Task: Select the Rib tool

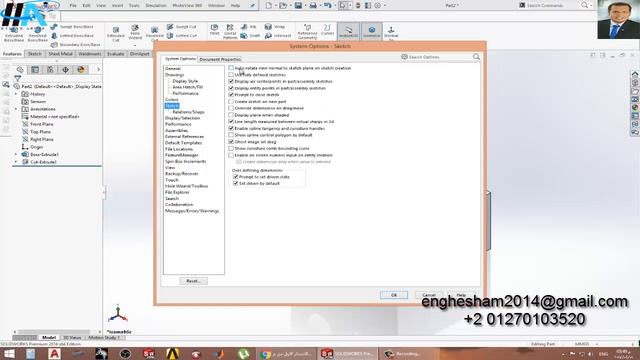Action: [249, 27]
